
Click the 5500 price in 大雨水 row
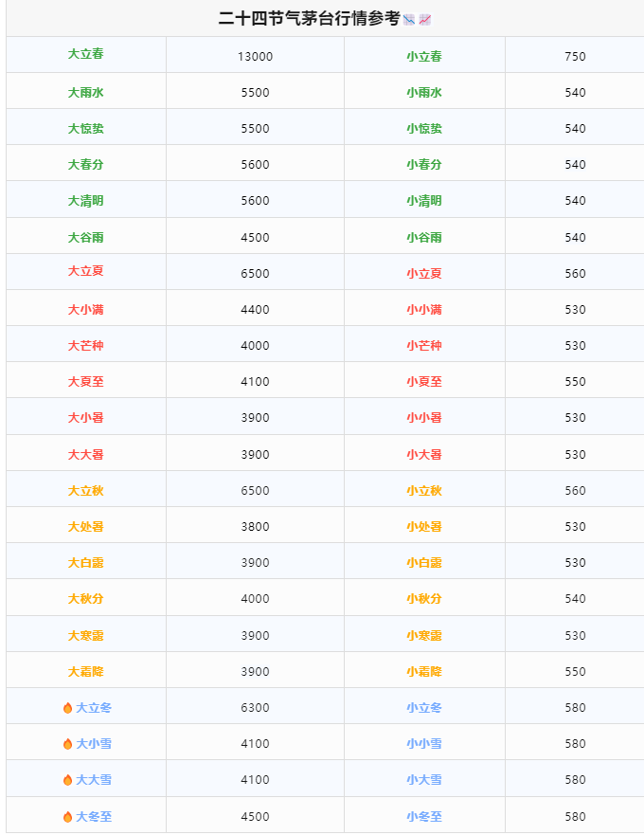[255, 93]
